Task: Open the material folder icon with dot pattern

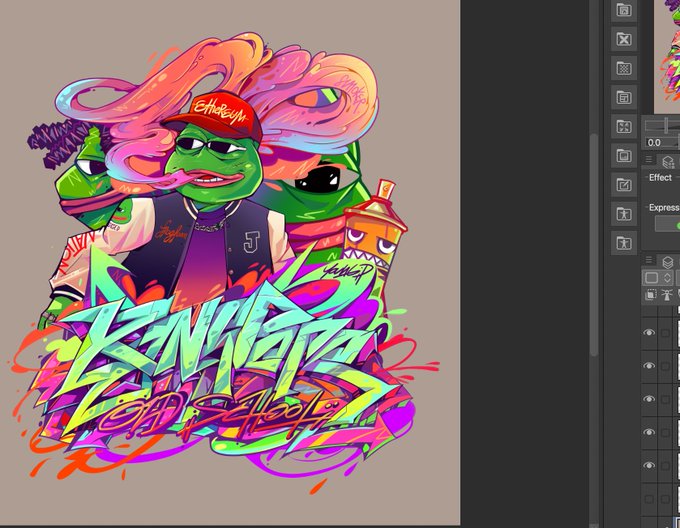Action: (x=624, y=68)
